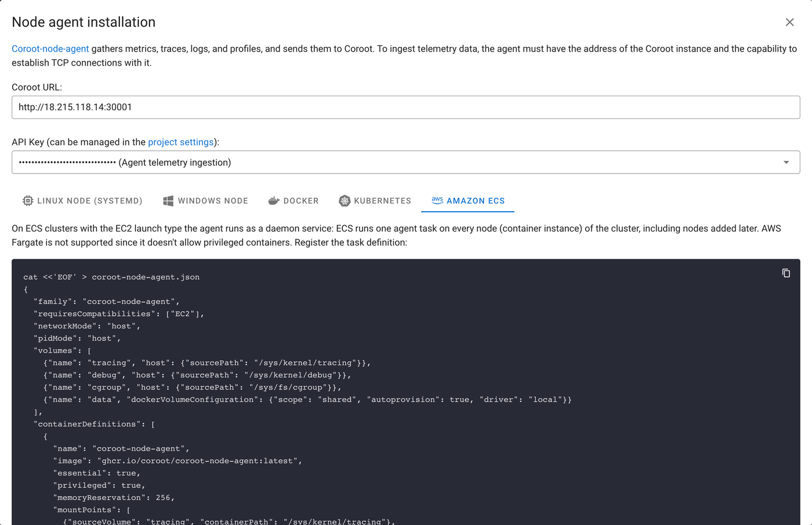Click the "Coroot URL:" label
The height and width of the screenshot is (525, 812).
click(37, 87)
